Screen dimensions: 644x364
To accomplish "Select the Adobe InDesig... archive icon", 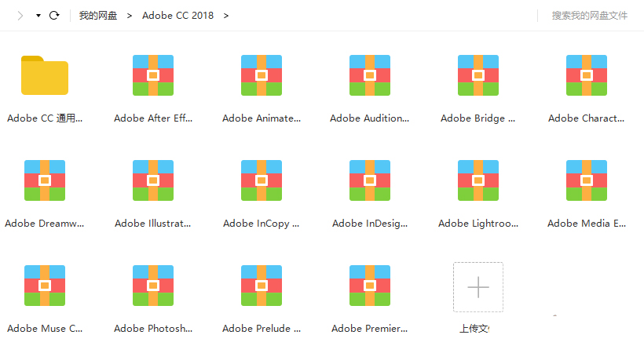I will point(370,180).
